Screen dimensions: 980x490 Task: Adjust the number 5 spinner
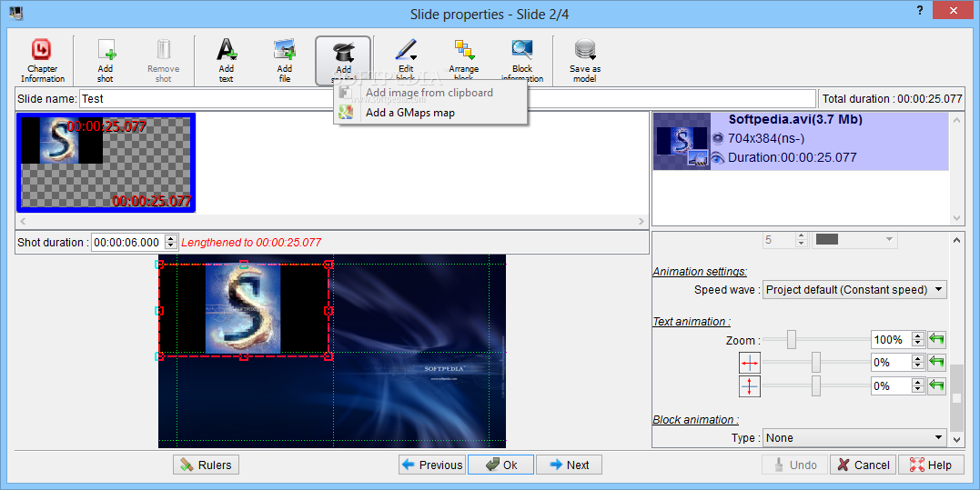[802, 240]
